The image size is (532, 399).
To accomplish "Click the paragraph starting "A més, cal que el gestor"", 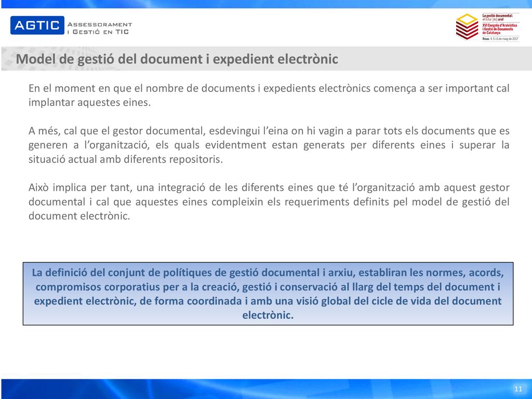I will [269, 145].
